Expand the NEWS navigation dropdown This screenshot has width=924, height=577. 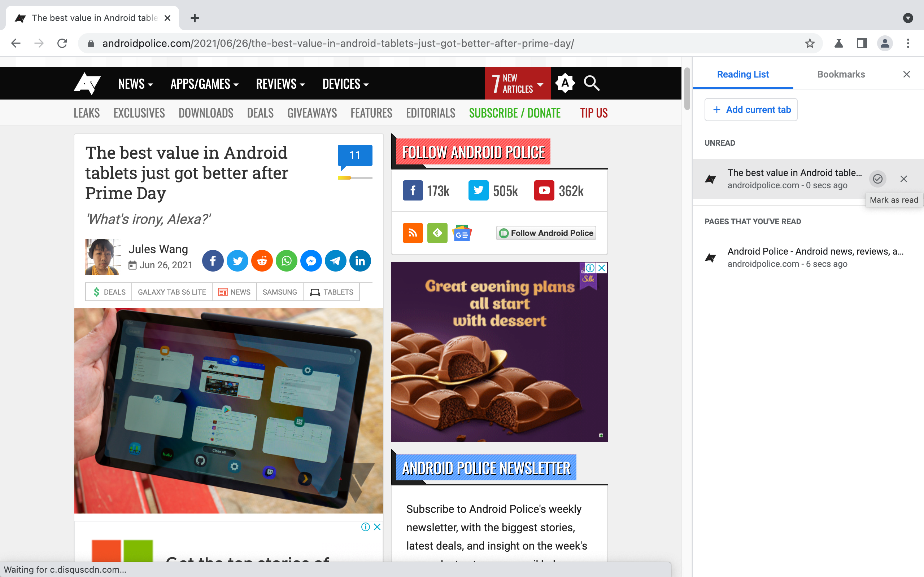pos(135,84)
